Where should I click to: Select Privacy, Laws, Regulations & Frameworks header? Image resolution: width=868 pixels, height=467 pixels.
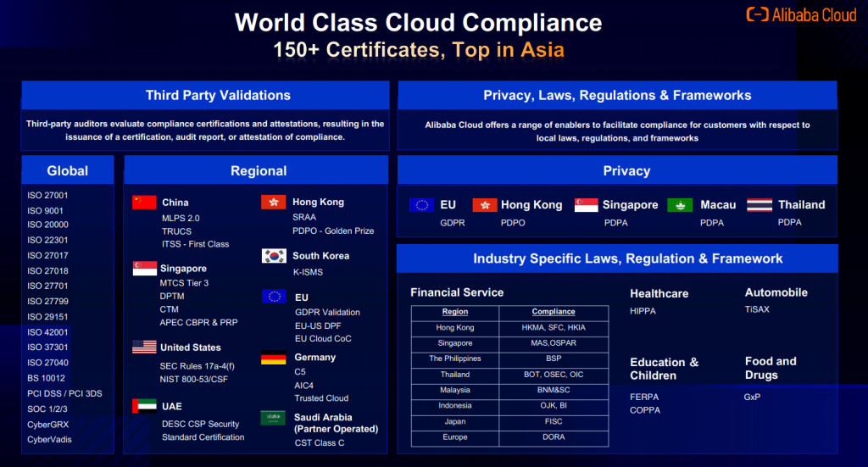[x=617, y=95]
